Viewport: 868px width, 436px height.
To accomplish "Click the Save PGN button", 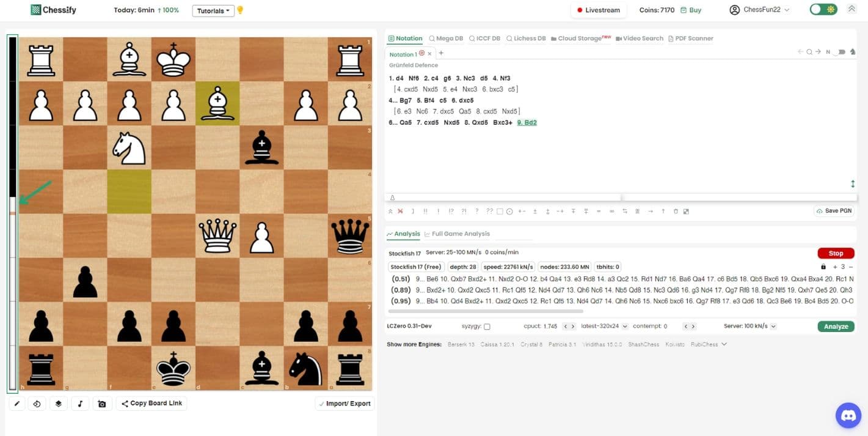I will (833, 211).
